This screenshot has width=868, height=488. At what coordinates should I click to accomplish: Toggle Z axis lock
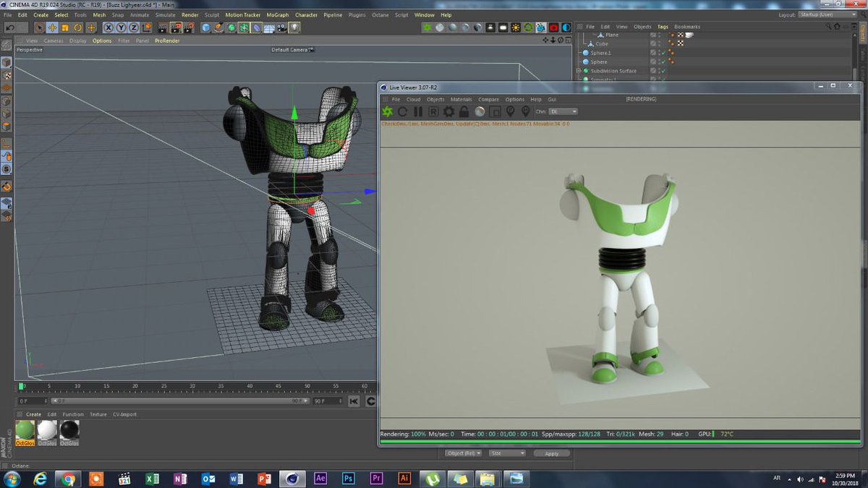tap(135, 27)
